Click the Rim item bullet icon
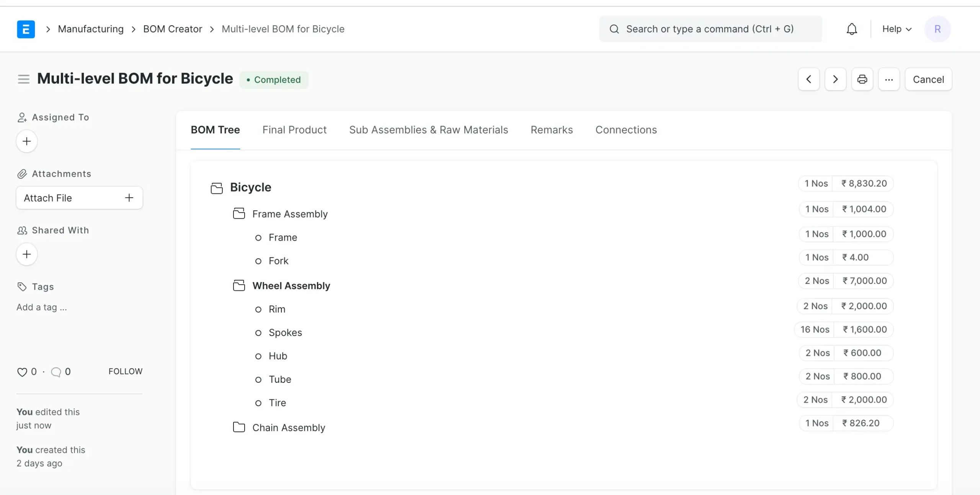Image resolution: width=980 pixels, height=495 pixels. point(258,310)
